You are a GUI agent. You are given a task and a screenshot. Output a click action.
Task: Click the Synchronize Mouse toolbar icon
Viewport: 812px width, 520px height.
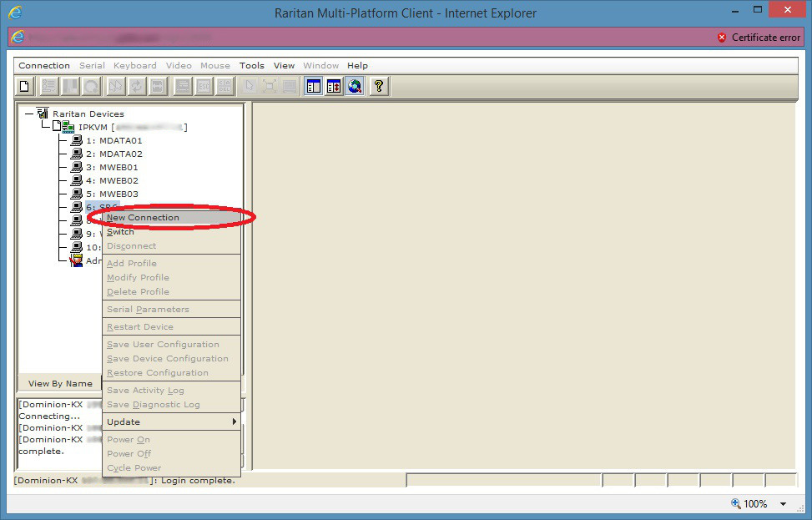(115, 86)
